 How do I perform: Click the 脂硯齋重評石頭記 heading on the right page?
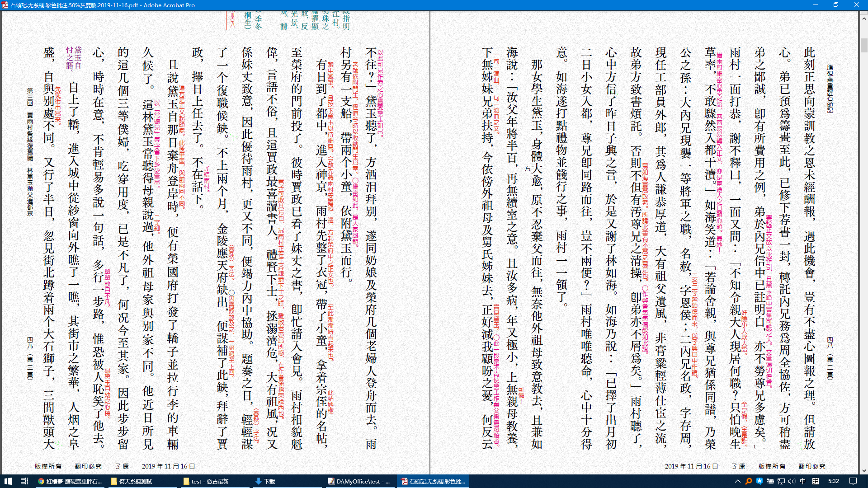point(830,89)
